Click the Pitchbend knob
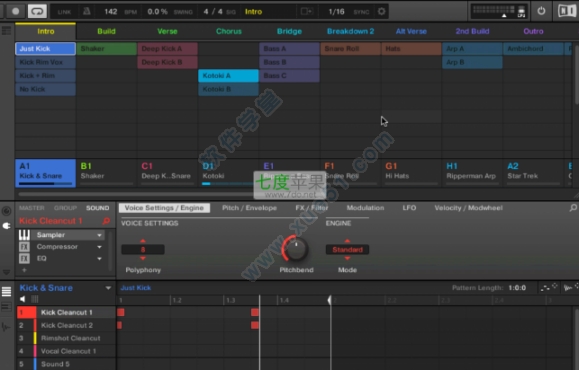The width and height of the screenshot is (579, 370). coord(295,249)
